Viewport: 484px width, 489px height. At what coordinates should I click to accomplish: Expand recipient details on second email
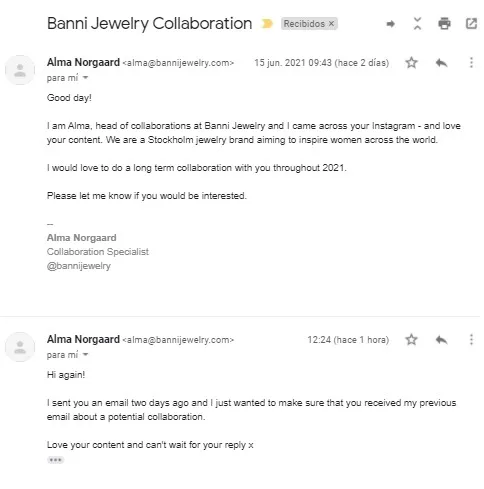tap(86, 355)
